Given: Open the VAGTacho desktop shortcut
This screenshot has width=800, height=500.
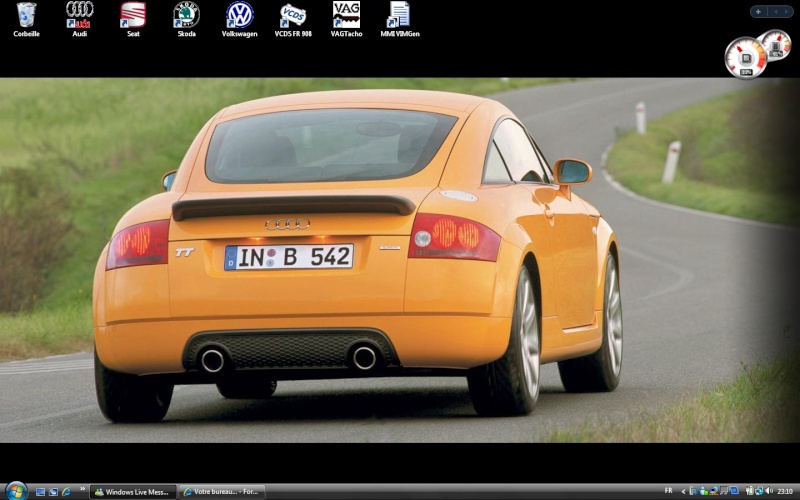Looking at the screenshot, I should (346, 16).
